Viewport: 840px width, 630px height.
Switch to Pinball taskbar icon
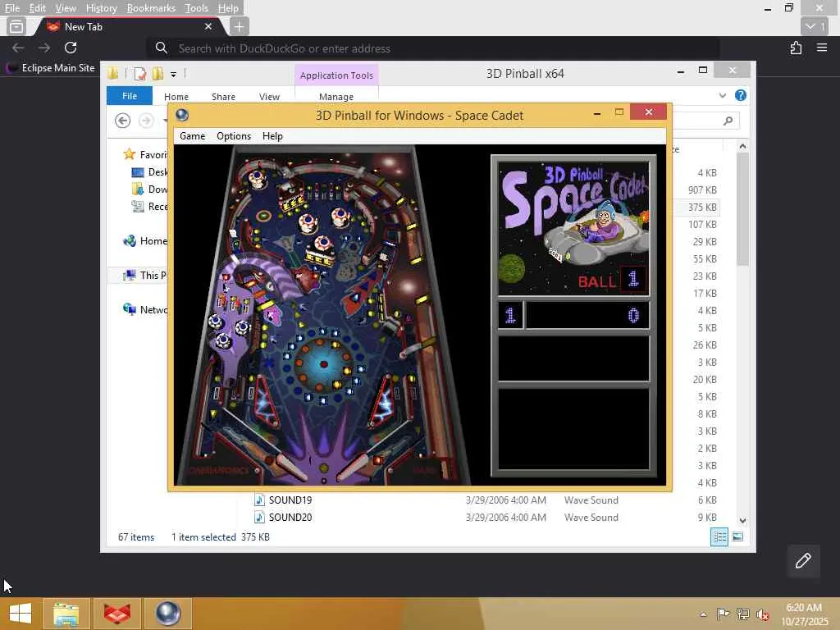(167, 614)
